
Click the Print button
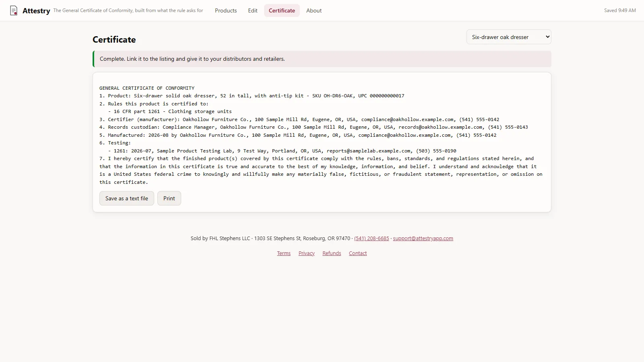pos(169,198)
